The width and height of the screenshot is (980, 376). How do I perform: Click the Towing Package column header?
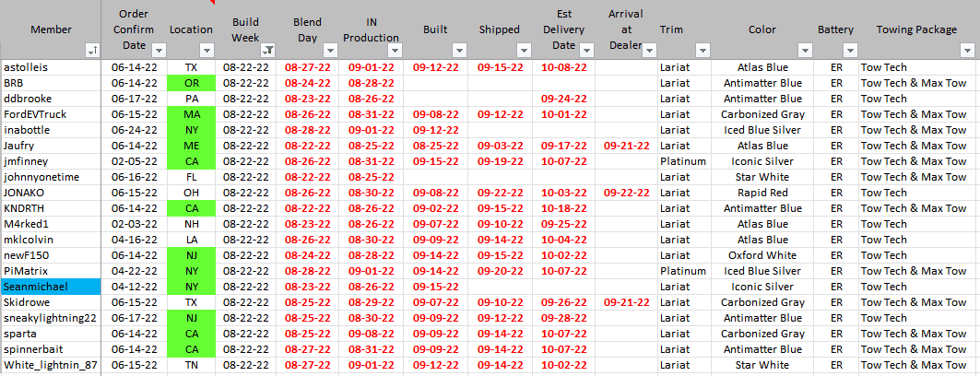click(915, 29)
